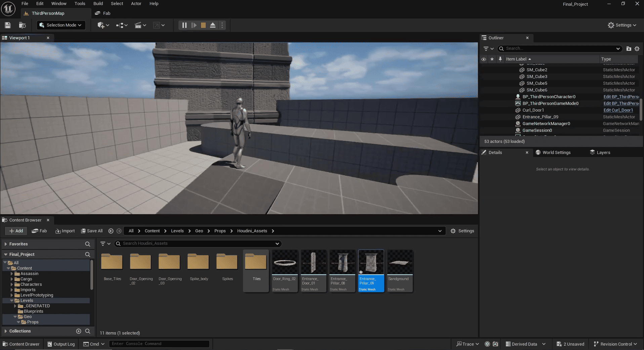Open the Cmd console type dropdown
Viewport: 644px width, 350px height.
coord(94,344)
